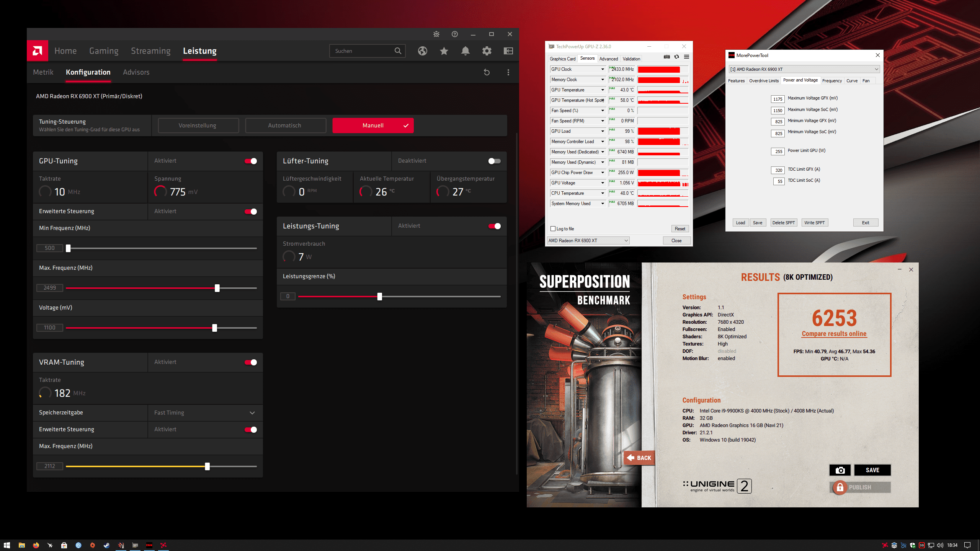980x551 pixels.
Task: Open the volume speaker tray icon
Action: point(940,545)
